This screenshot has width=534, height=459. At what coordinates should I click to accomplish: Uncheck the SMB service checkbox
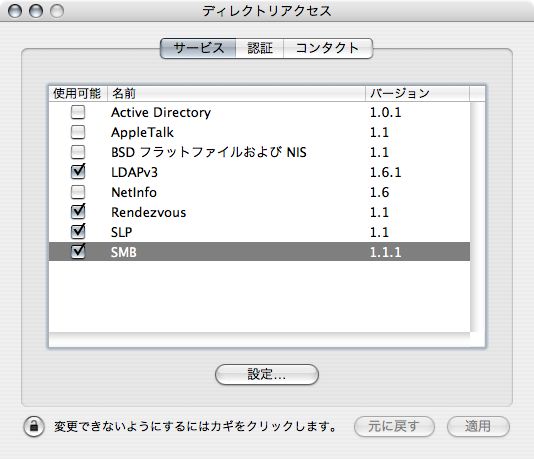click(78, 251)
